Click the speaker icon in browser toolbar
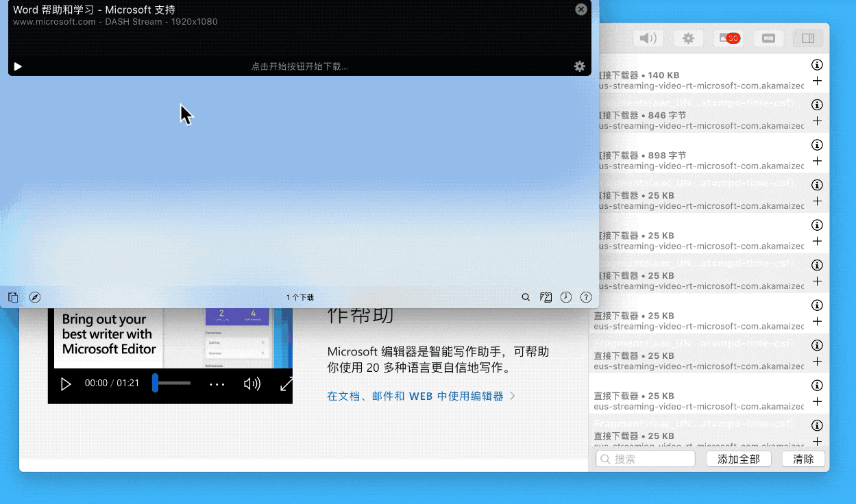856x504 pixels. pyautogui.click(x=648, y=38)
